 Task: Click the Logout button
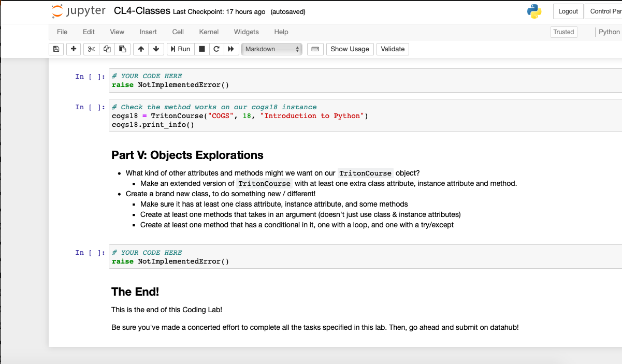click(568, 11)
